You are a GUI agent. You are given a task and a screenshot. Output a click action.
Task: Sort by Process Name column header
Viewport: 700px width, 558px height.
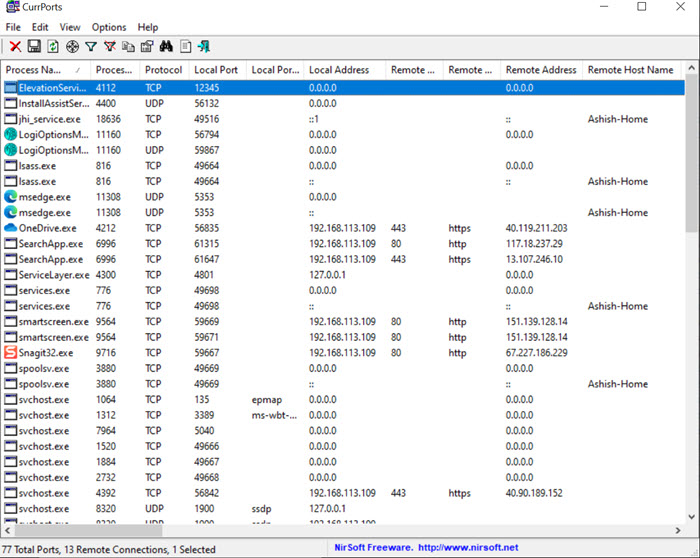(46, 70)
